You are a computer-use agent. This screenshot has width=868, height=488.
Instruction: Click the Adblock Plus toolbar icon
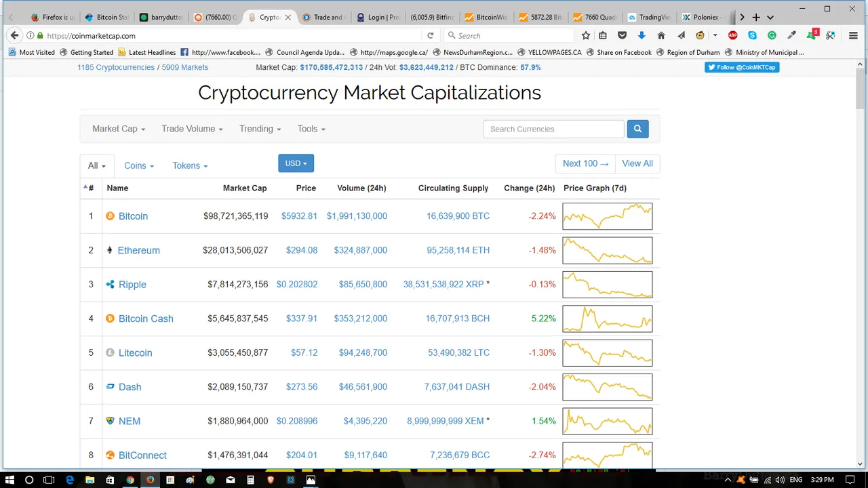tap(733, 35)
